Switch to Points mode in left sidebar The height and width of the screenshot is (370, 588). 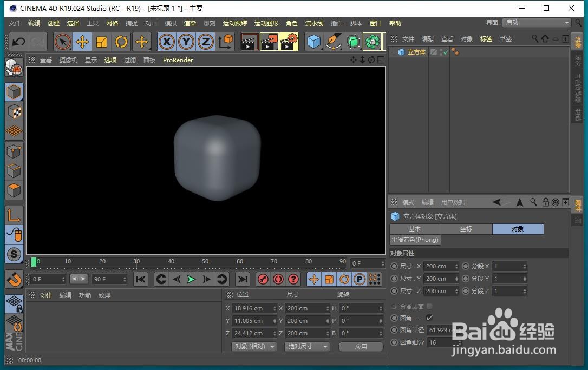[14, 151]
